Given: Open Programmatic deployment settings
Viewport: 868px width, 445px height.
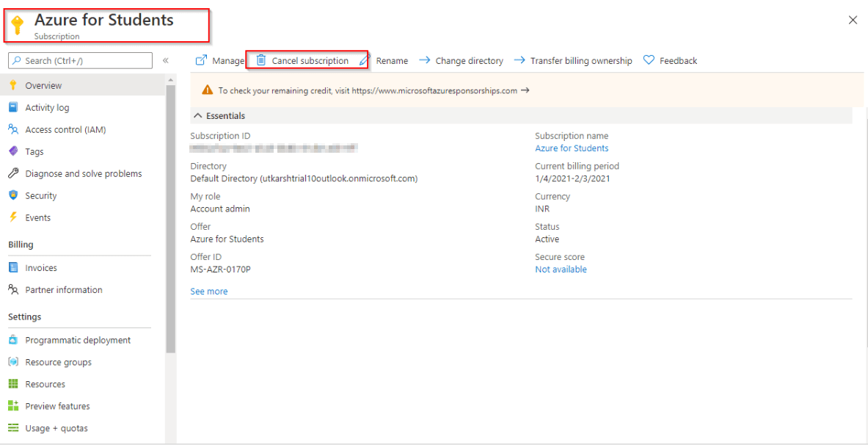Looking at the screenshot, I should 79,339.
